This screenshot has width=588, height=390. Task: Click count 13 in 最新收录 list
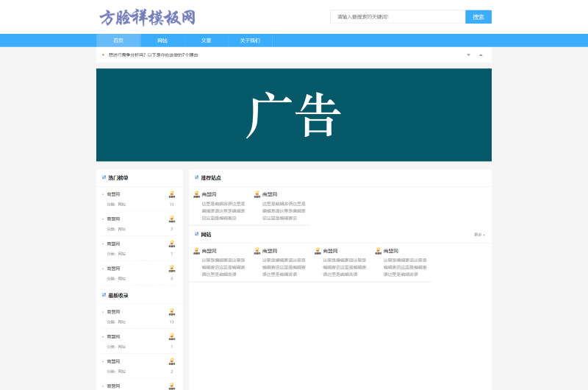pyautogui.click(x=172, y=322)
